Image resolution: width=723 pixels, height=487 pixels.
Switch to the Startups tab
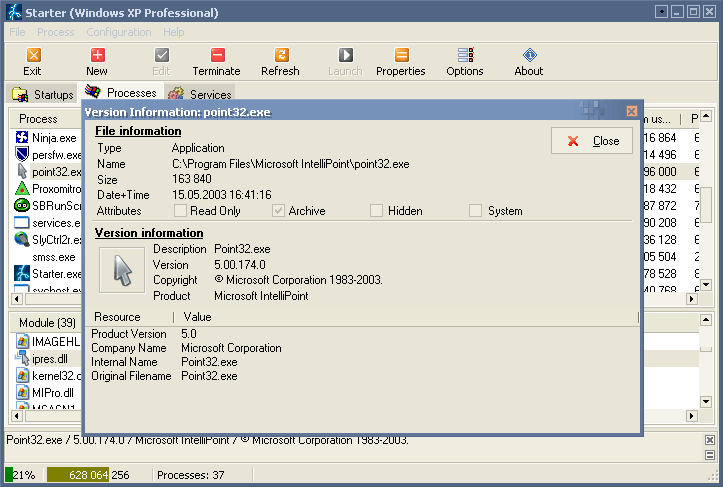tap(42, 95)
